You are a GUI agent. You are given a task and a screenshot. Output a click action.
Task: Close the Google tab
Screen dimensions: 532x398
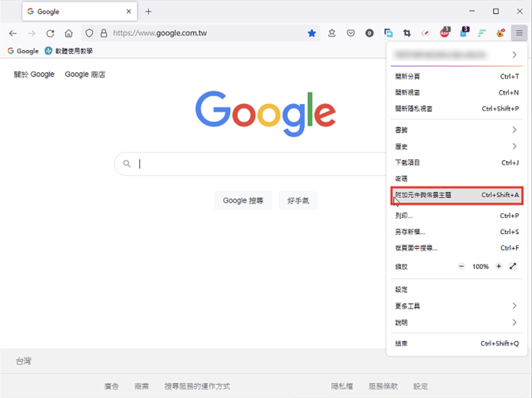point(129,11)
